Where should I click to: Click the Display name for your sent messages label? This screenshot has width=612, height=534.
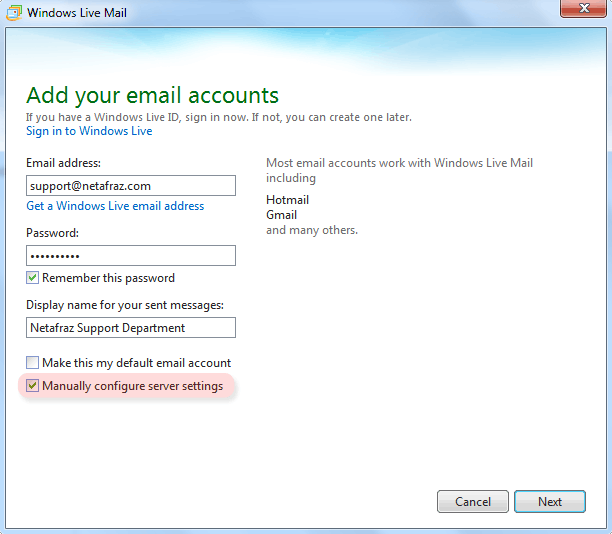[125, 305]
